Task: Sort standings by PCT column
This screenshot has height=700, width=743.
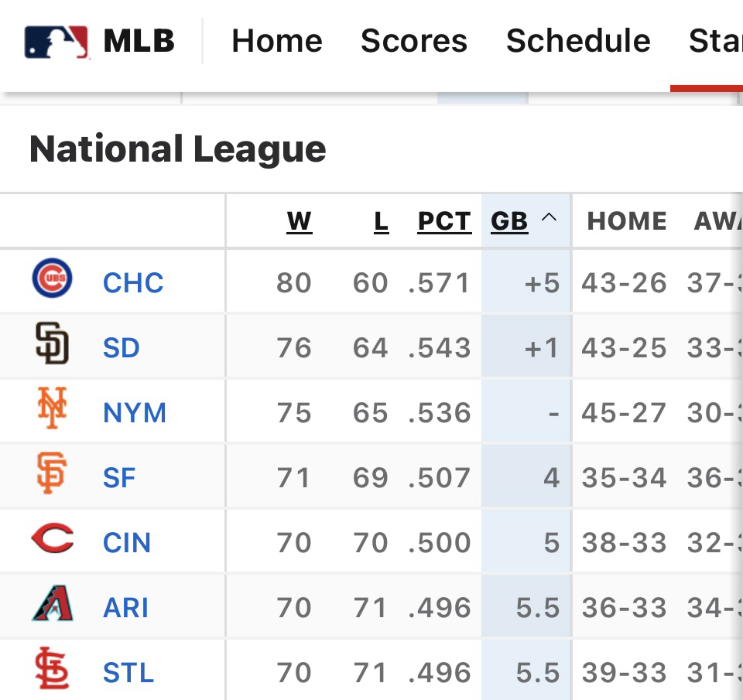Action: (x=444, y=222)
